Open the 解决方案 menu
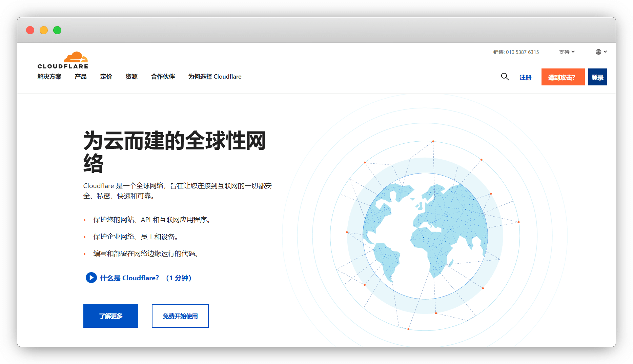The image size is (633, 364). tap(49, 77)
